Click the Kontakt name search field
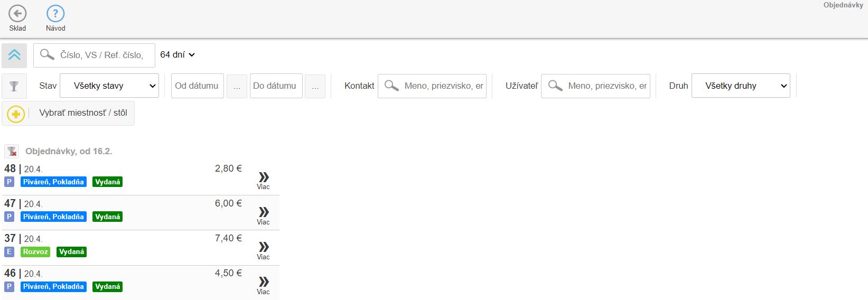This screenshot has width=868, height=300. click(443, 86)
